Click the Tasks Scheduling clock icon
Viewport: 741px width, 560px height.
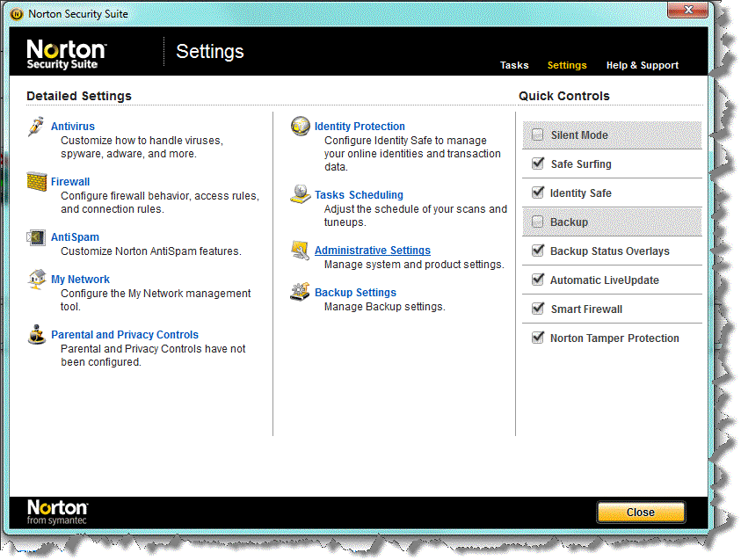[300, 194]
